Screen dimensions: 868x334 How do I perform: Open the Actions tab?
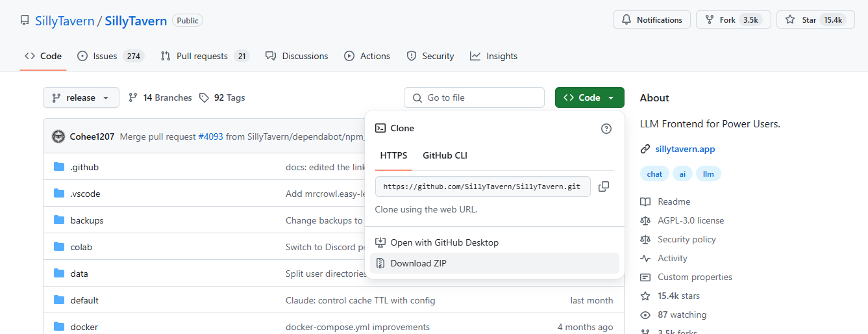(x=367, y=56)
